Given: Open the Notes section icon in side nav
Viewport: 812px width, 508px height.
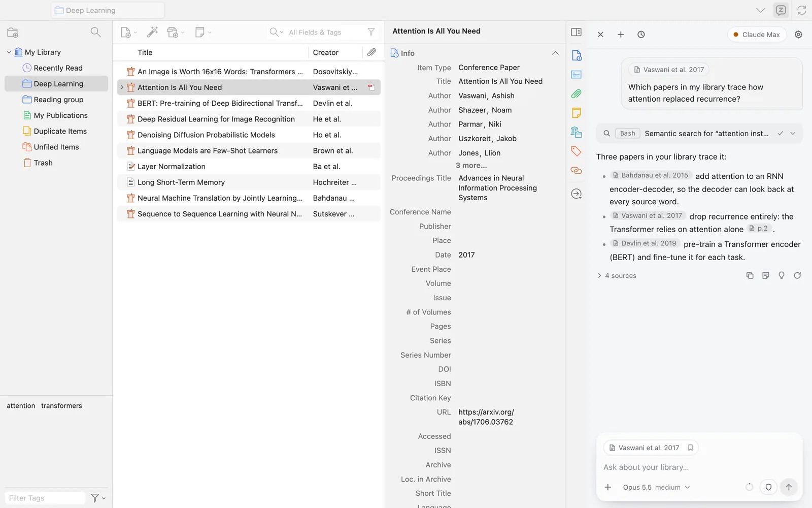Looking at the screenshot, I should point(577,113).
